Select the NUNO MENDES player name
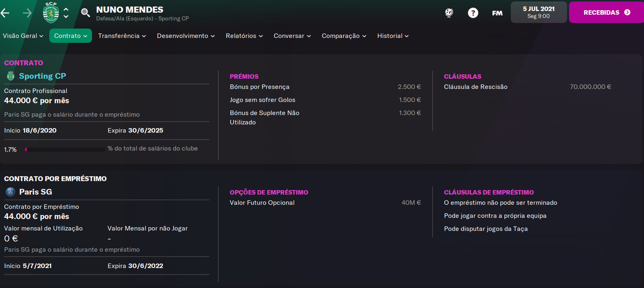The height and width of the screenshot is (288, 644). [130, 9]
